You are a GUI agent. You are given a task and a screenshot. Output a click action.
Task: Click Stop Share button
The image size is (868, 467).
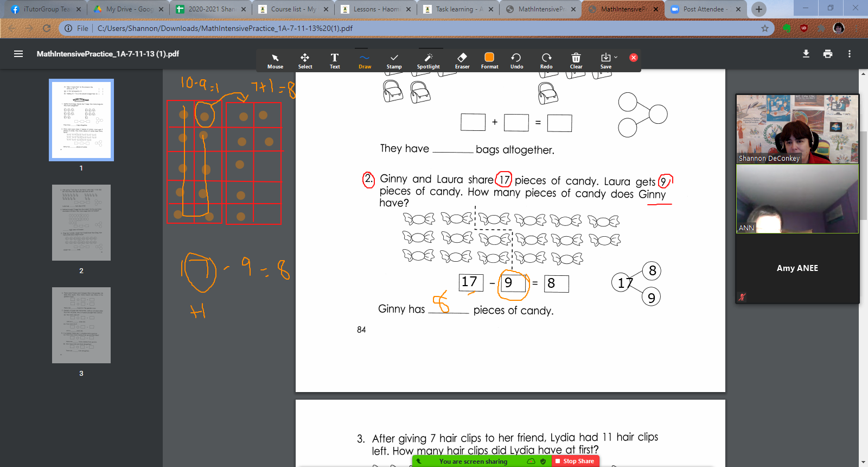pyautogui.click(x=575, y=461)
